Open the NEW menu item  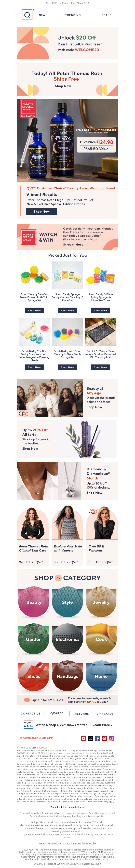[x=42, y=15]
